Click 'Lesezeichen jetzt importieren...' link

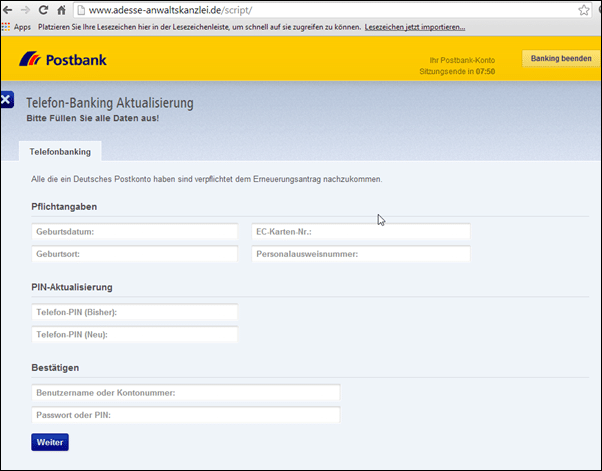click(415, 27)
